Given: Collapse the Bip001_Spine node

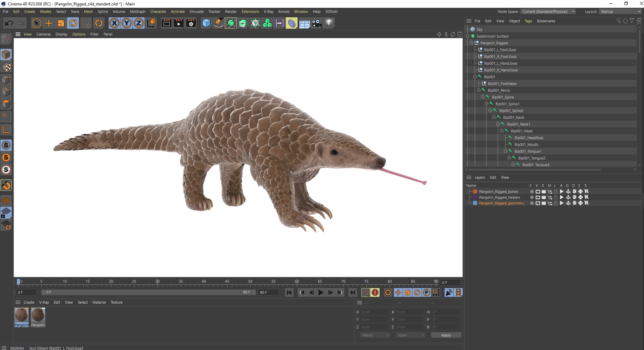Looking at the screenshot, I should 482,97.
